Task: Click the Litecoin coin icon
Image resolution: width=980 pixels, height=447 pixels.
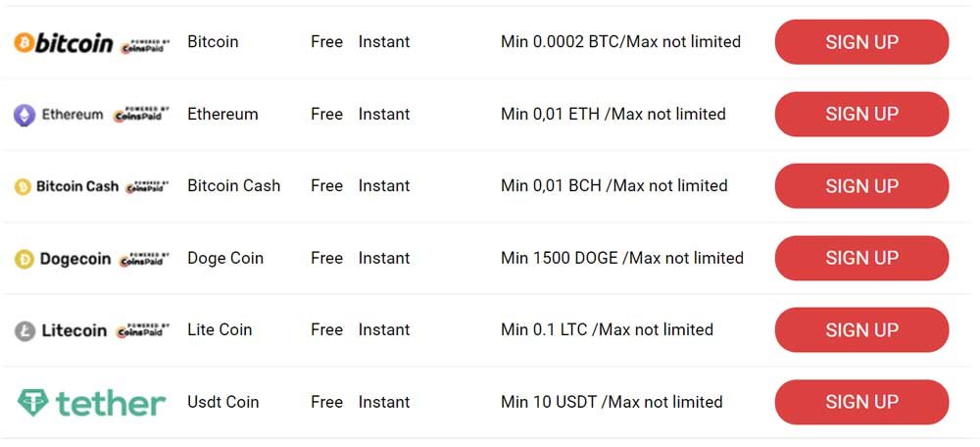Action: point(25,330)
